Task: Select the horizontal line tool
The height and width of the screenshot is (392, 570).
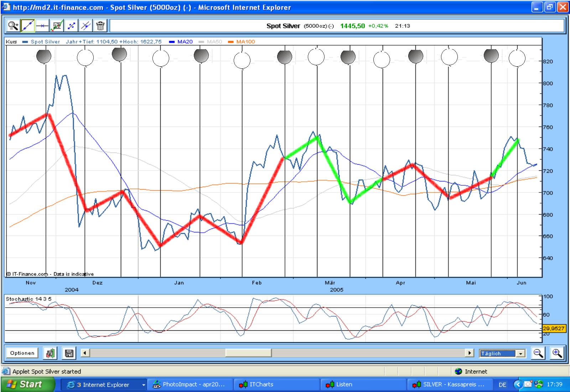Action: [x=42, y=26]
